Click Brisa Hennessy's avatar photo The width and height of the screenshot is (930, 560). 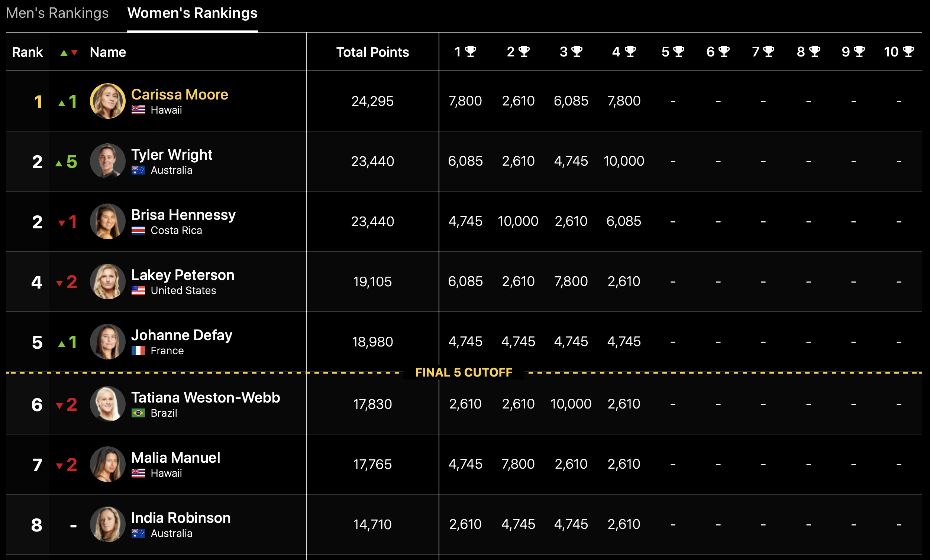click(107, 221)
